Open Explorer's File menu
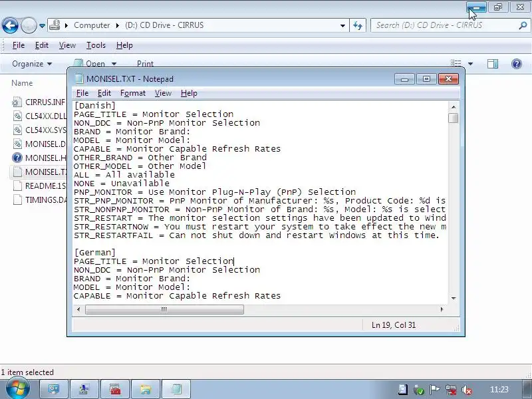Viewport: 532px width, 399px height. [19, 45]
